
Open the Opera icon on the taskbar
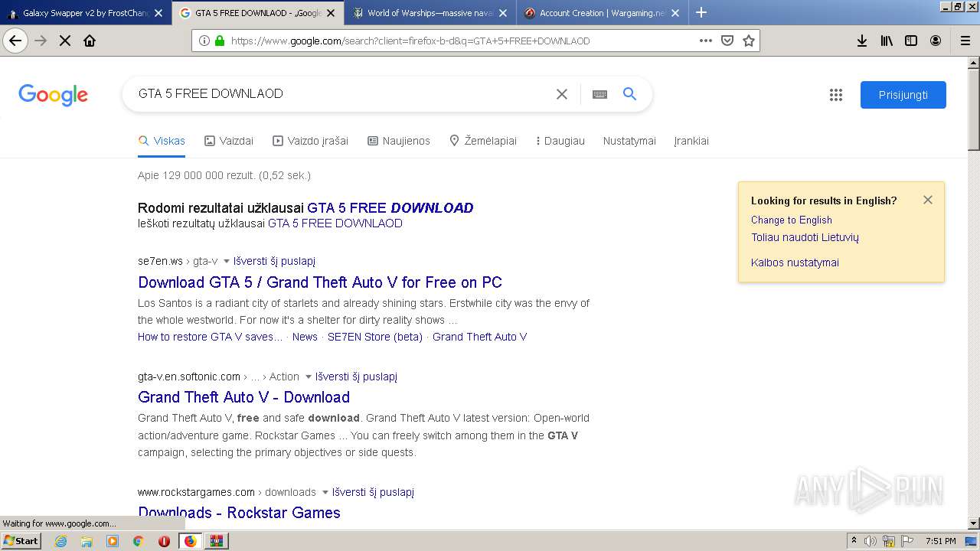164,541
